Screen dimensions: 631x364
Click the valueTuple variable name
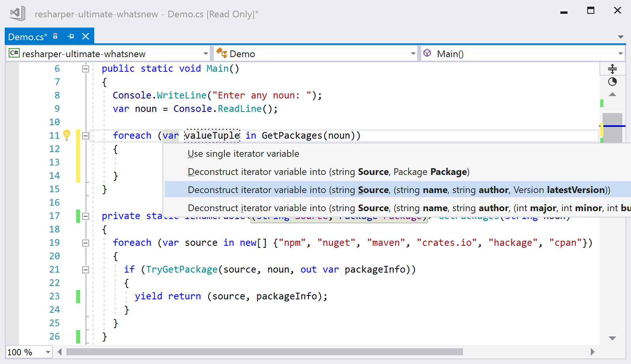(x=212, y=136)
